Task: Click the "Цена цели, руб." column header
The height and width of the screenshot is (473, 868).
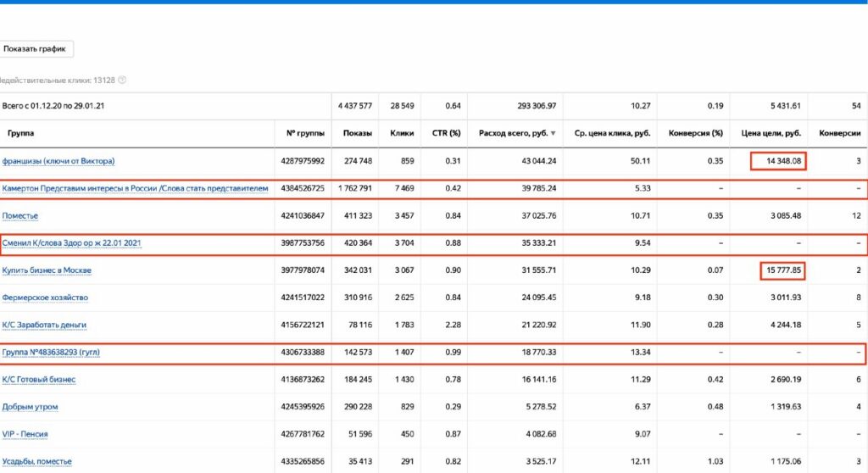Action: coord(771,134)
